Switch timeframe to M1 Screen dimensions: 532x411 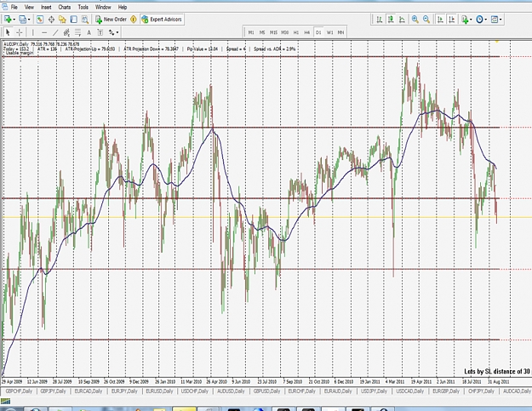point(251,32)
